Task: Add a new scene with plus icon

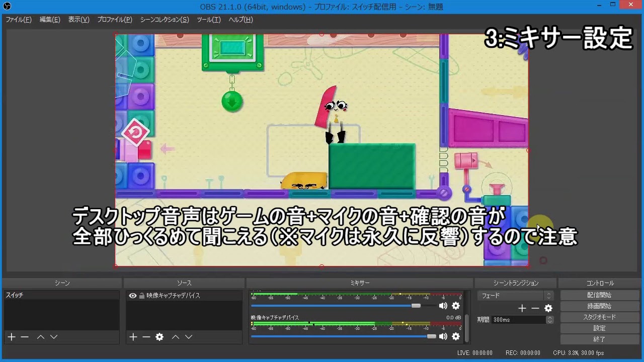Action: tap(12, 337)
